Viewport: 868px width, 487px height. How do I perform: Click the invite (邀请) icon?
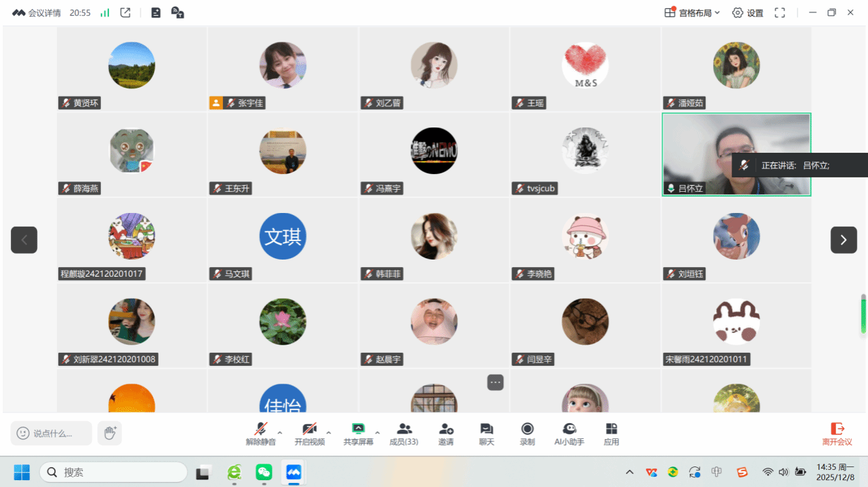point(446,429)
